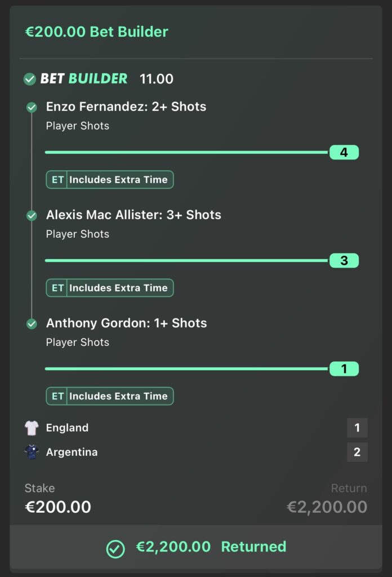Click the Enzo Fernandez shot count badge 4
Screen dimensions: 392x577
click(344, 152)
